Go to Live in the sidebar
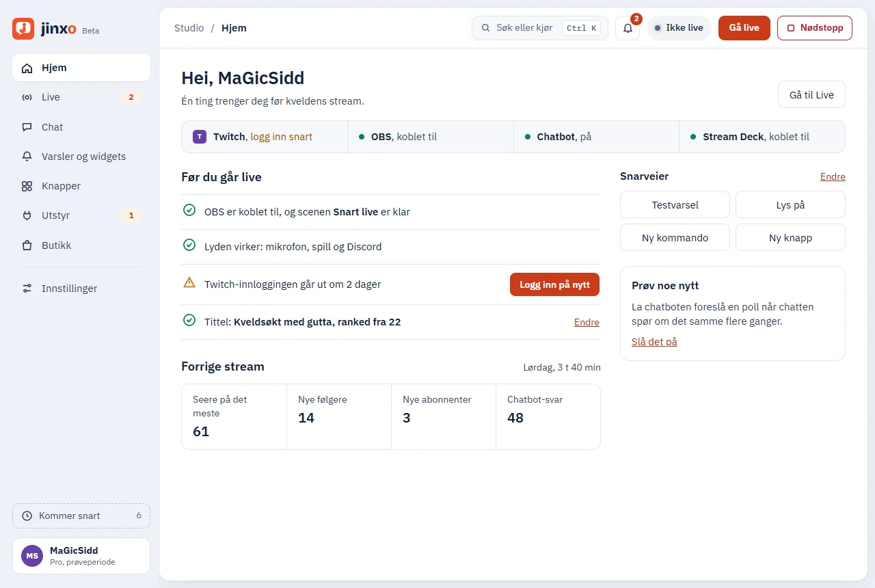 point(81,97)
